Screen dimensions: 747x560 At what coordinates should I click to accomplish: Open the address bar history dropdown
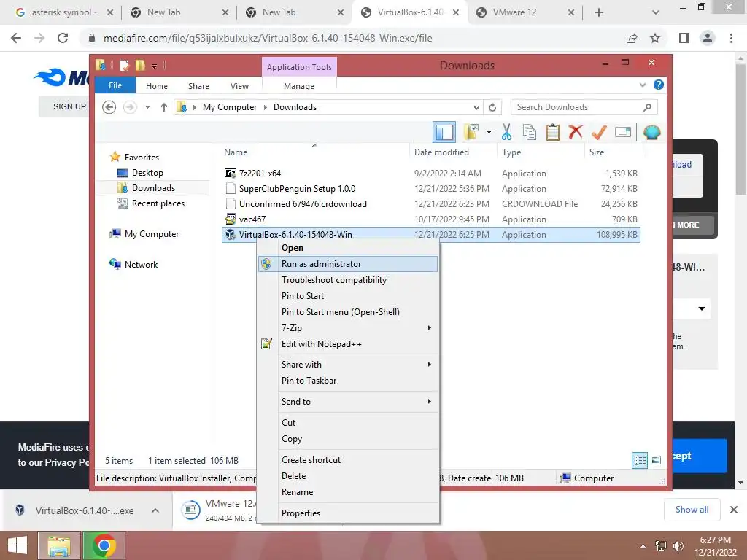coord(476,107)
